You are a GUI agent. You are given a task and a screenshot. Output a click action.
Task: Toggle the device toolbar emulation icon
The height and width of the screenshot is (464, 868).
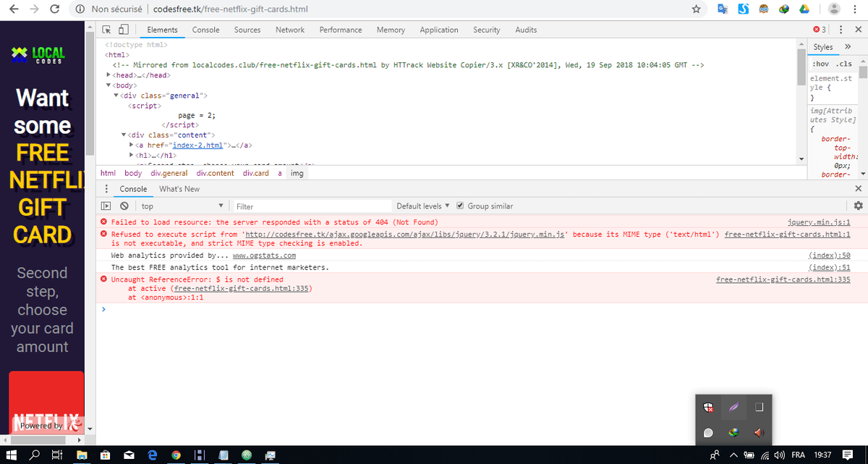(x=122, y=29)
